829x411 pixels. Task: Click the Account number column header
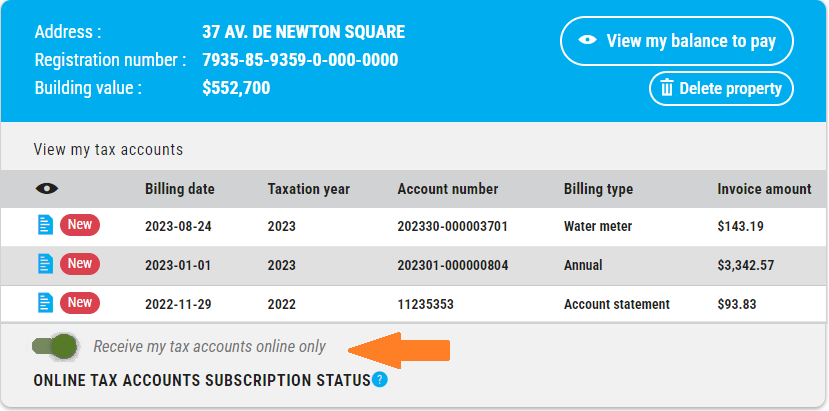point(447,189)
